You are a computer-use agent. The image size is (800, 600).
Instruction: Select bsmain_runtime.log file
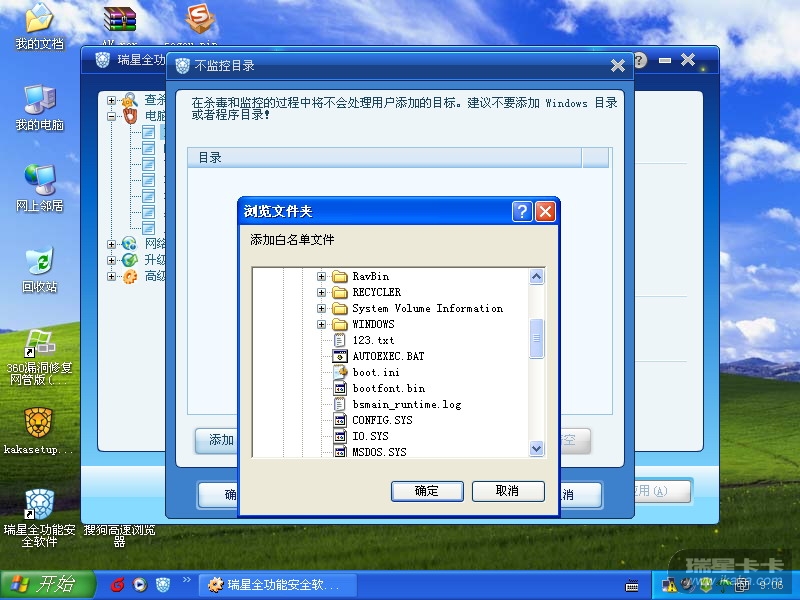click(407, 404)
